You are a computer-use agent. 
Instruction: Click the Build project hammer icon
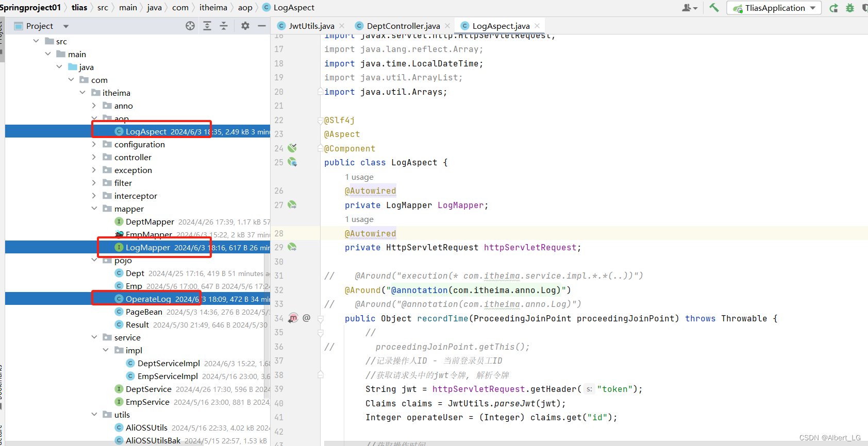point(714,7)
